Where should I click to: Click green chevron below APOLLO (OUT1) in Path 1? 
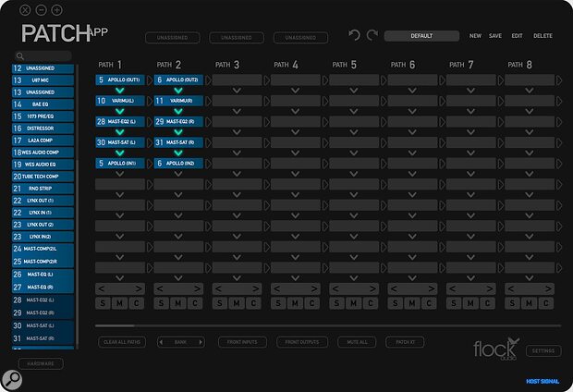(x=119, y=91)
